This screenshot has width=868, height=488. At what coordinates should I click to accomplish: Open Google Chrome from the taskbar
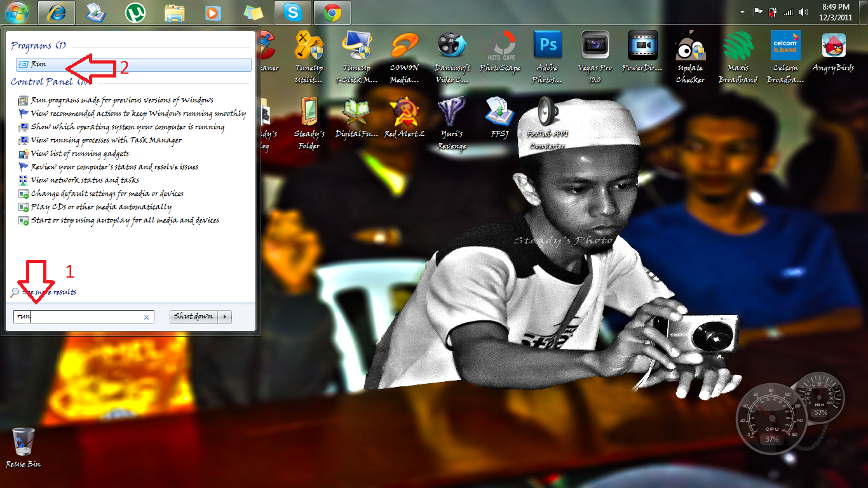pyautogui.click(x=332, y=11)
